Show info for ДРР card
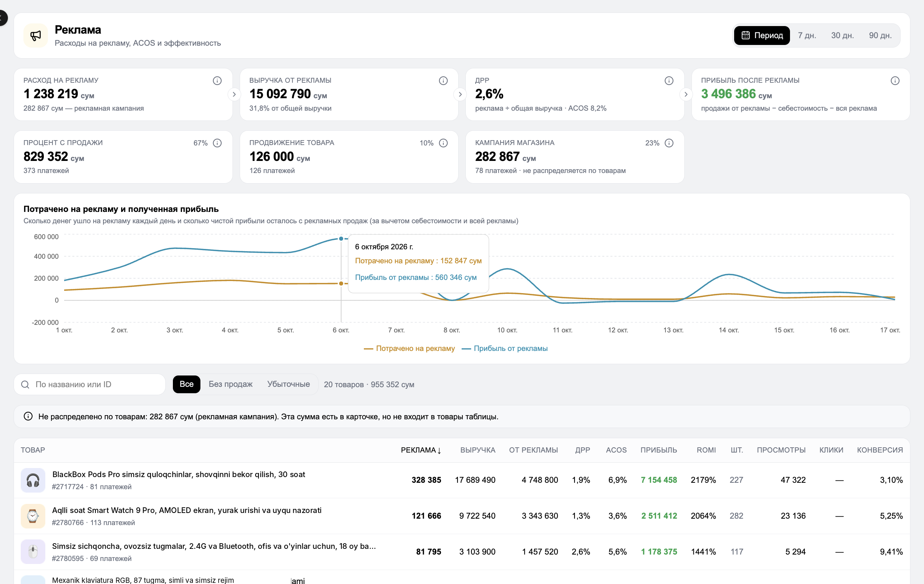This screenshot has height=584, width=924. click(x=669, y=80)
